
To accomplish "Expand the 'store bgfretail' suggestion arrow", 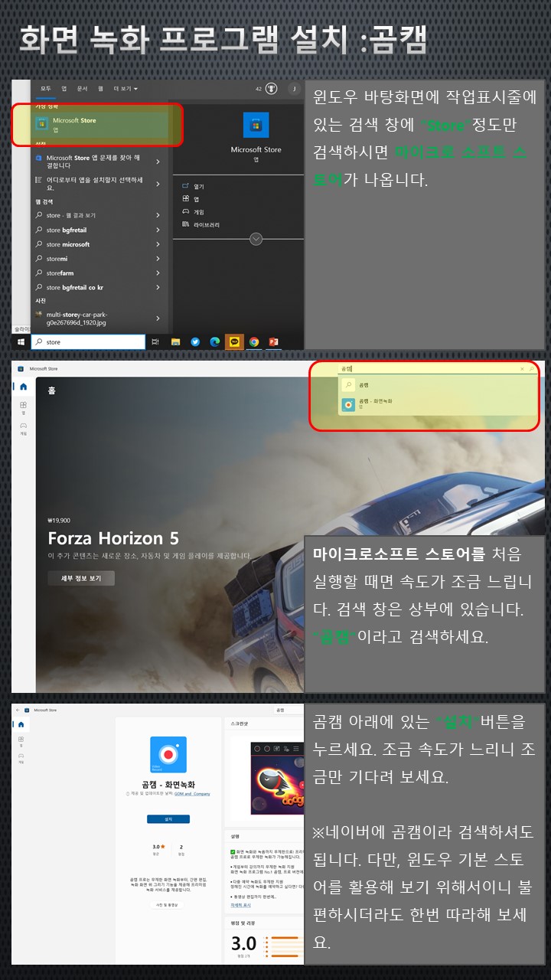I will [158, 230].
